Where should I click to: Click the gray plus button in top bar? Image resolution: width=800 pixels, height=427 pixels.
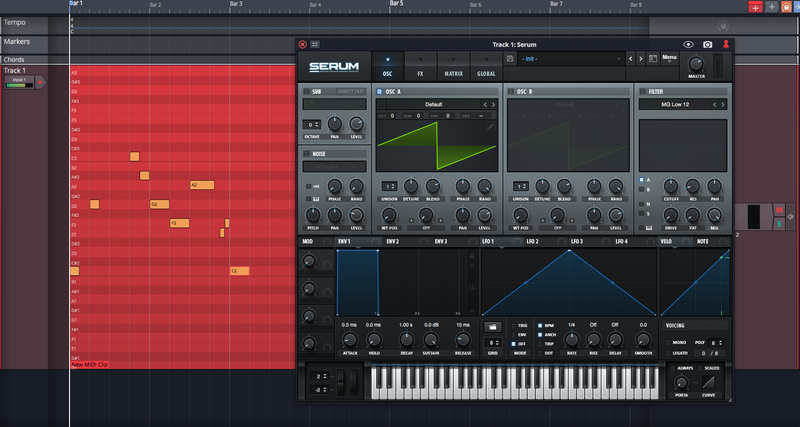(x=772, y=7)
